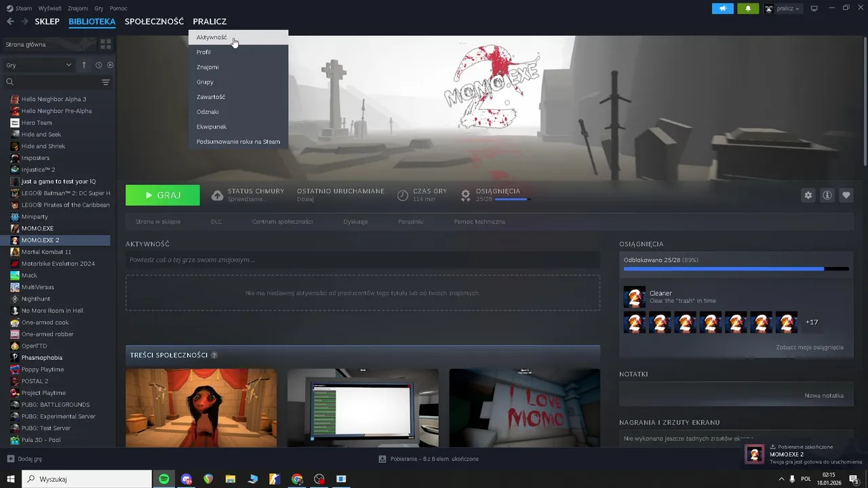Open the Centrum społeczności link
Viewport: 868px width, 488px height.
click(x=282, y=222)
